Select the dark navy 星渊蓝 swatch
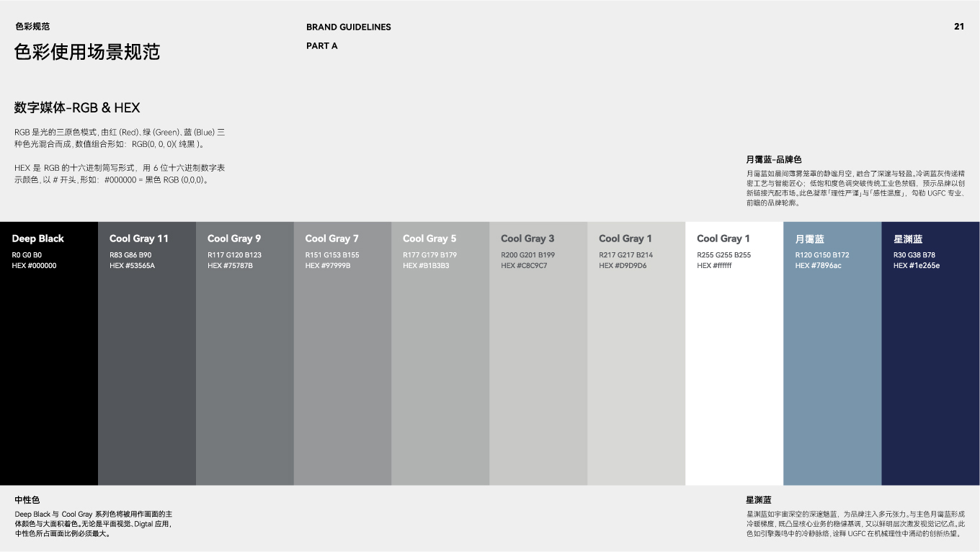Image resolution: width=980 pixels, height=552 pixels. click(x=930, y=360)
